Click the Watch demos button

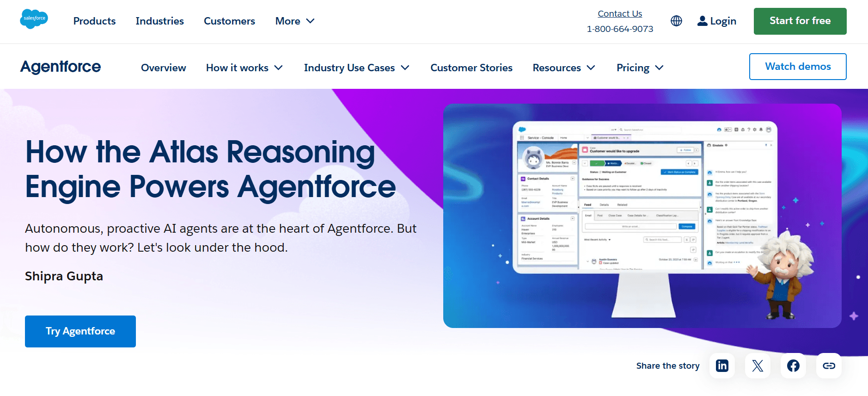coord(798,67)
